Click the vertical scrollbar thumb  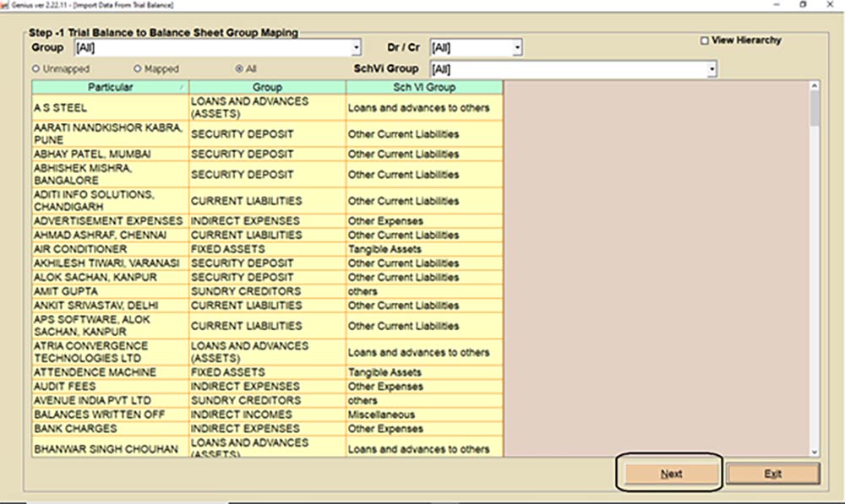tap(815, 108)
